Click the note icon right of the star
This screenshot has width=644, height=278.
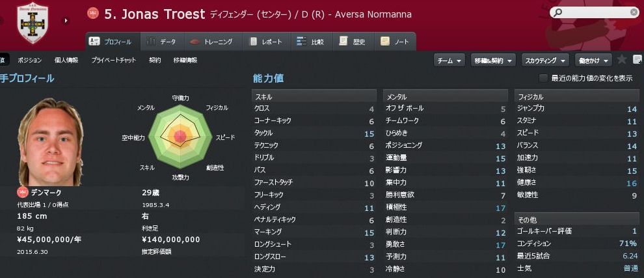tap(637, 60)
